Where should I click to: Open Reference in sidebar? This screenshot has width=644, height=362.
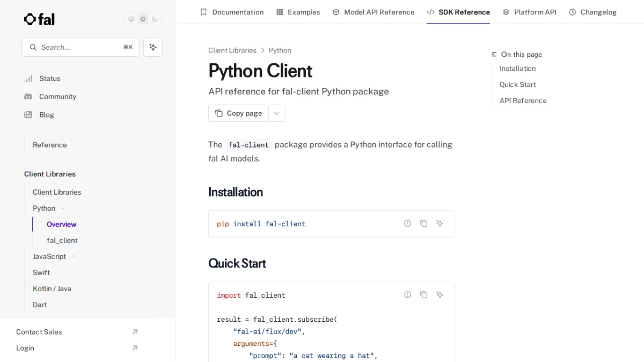(x=50, y=145)
